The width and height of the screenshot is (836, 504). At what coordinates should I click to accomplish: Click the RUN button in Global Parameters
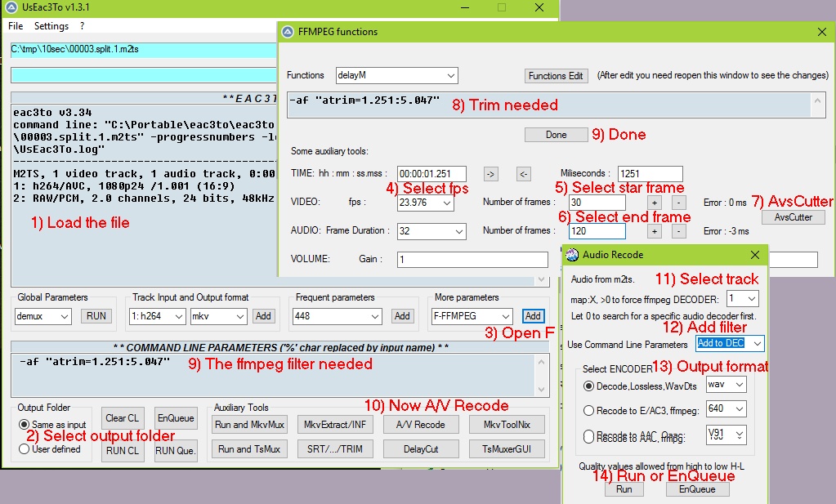click(96, 316)
